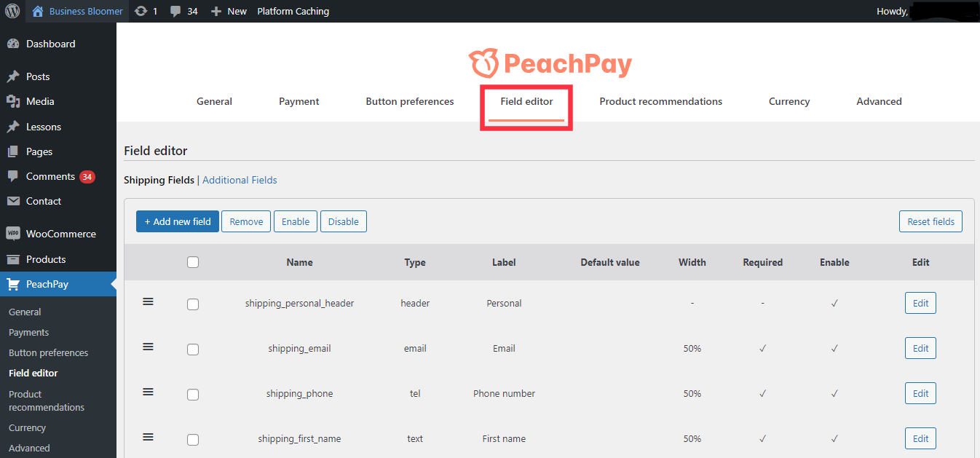Open Button preferences in the sidebar submenu
The image size is (980, 458).
pos(48,352)
